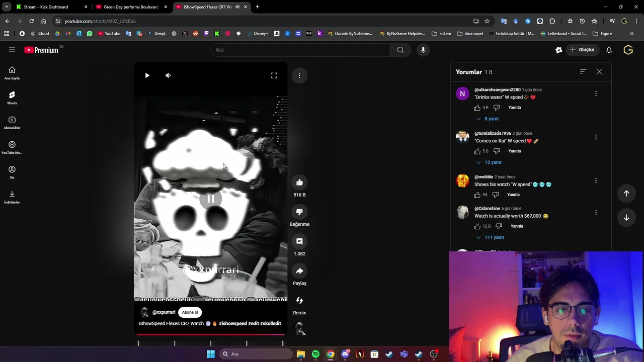Click the search magnifier button
This screenshot has width=644, height=362.
[400, 50]
